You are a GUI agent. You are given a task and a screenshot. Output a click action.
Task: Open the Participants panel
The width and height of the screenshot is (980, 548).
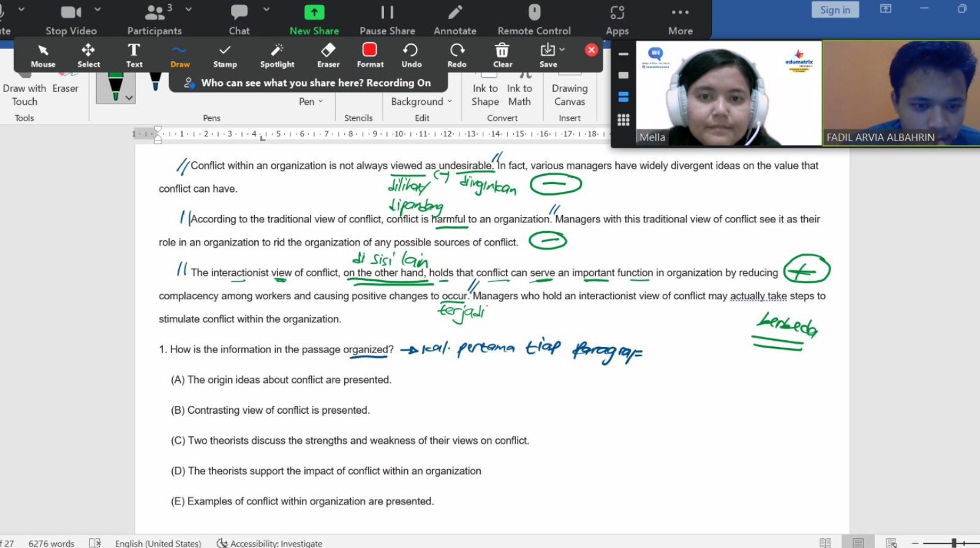click(x=154, y=20)
